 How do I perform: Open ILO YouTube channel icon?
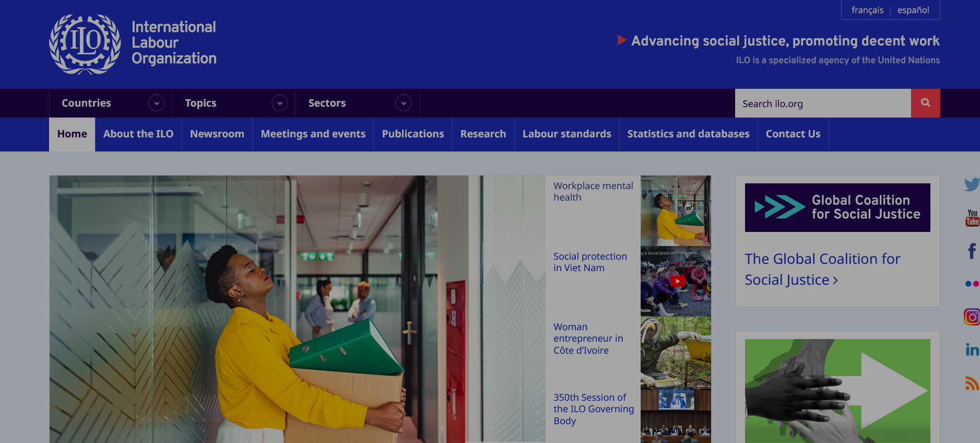pos(972,218)
